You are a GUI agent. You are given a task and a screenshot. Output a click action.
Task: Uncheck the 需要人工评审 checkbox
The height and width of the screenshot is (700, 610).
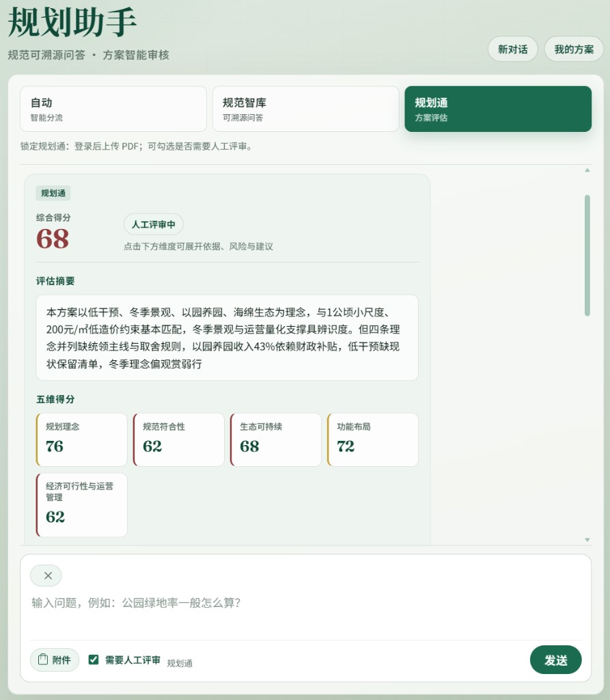pos(94,660)
